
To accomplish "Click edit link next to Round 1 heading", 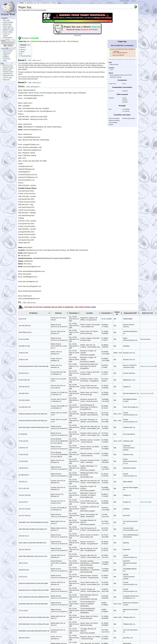I will 30,61.
